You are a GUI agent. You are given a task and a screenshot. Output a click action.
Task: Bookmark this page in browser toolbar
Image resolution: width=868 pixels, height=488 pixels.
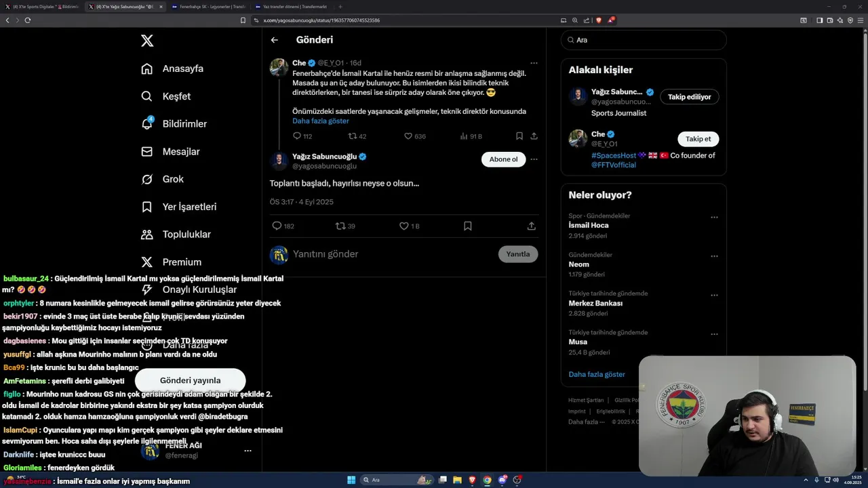243,20
